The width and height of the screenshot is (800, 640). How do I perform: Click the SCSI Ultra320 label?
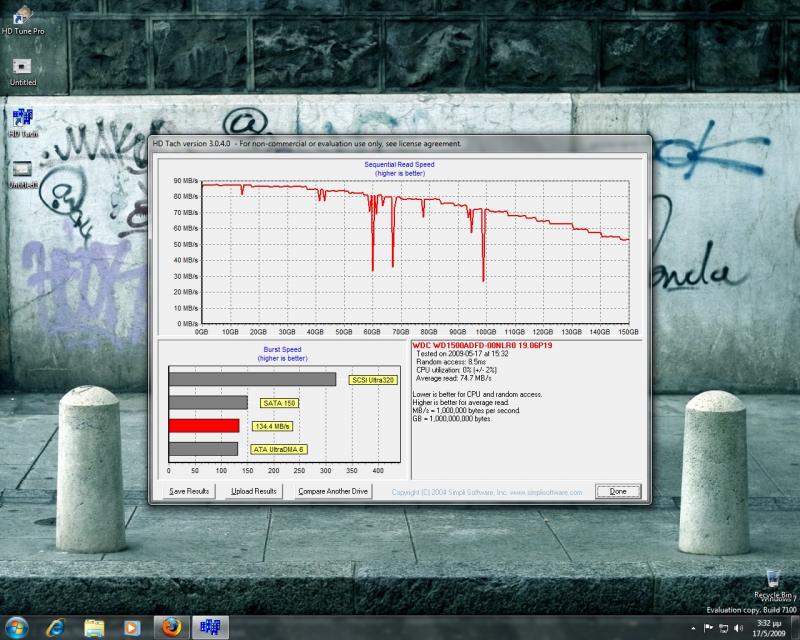pyautogui.click(x=373, y=380)
